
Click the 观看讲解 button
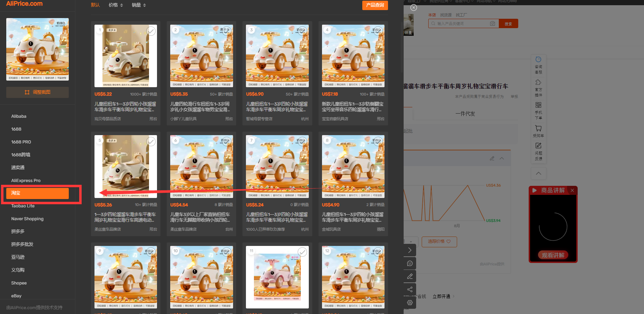coord(553,255)
